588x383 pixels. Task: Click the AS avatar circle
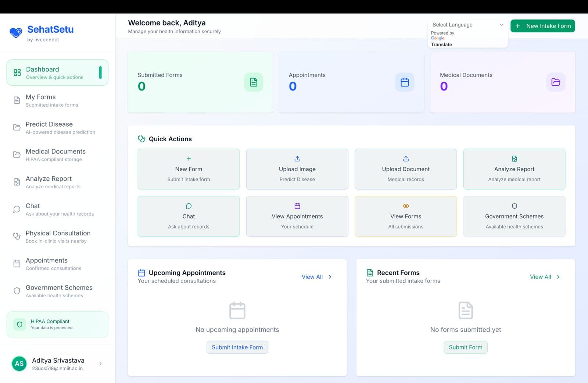19,364
